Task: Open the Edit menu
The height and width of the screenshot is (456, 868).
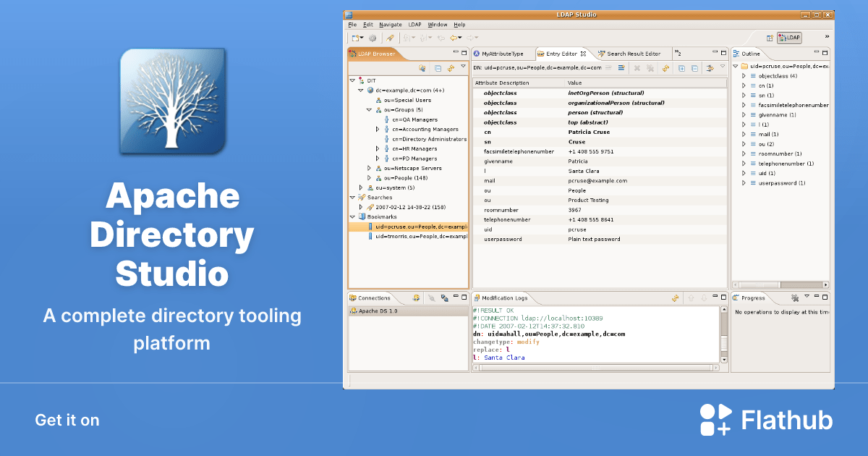Action: point(368,25)
